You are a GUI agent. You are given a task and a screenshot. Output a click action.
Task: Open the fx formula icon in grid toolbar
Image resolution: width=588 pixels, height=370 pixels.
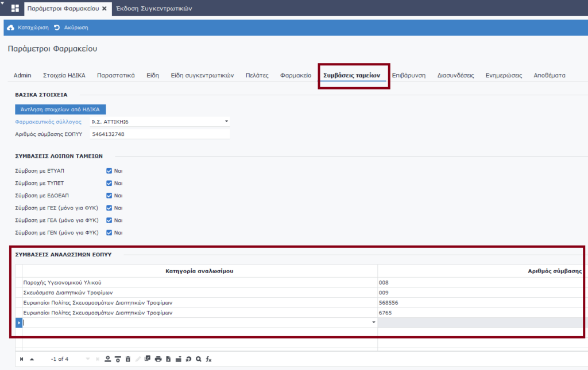point(209,359)
